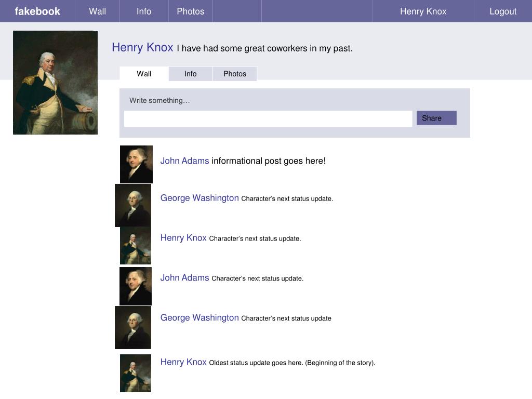Open Info in the top navigation bar
Screen dimensions: 532x399
pos(144,11)
